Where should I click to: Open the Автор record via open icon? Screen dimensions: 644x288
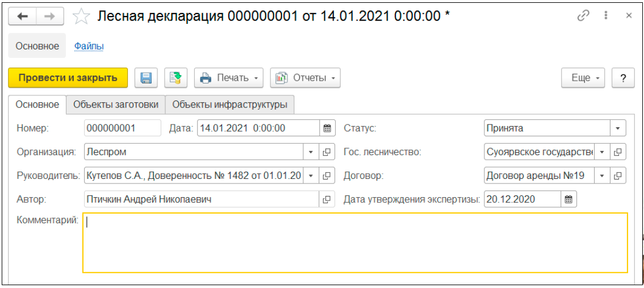[327, 199]
